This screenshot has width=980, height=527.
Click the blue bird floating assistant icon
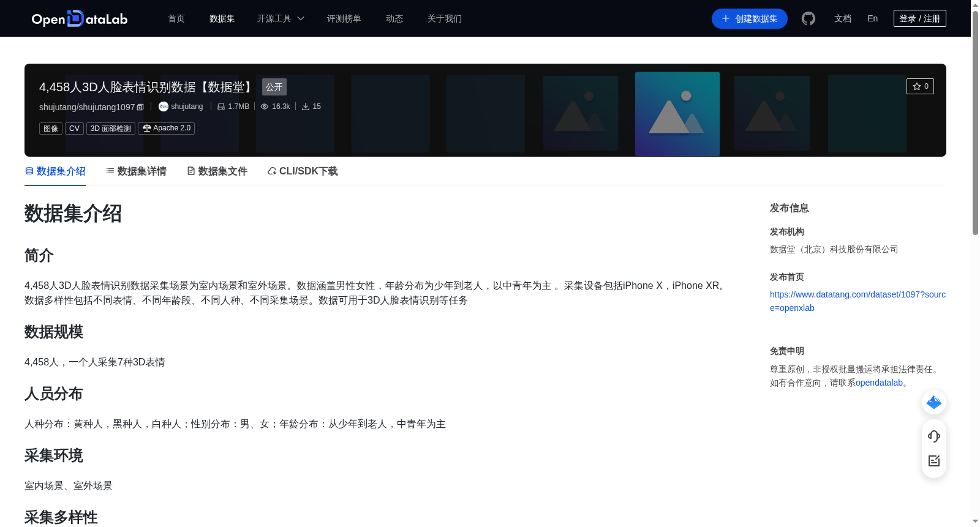(x=934, y=402)
